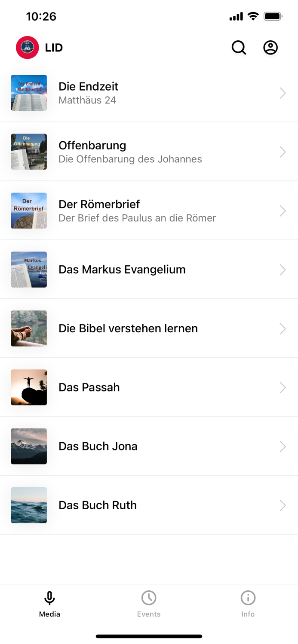Screen dimensions: 298x644
Task: Tap the Events clock icon
Action: [149, 597]
